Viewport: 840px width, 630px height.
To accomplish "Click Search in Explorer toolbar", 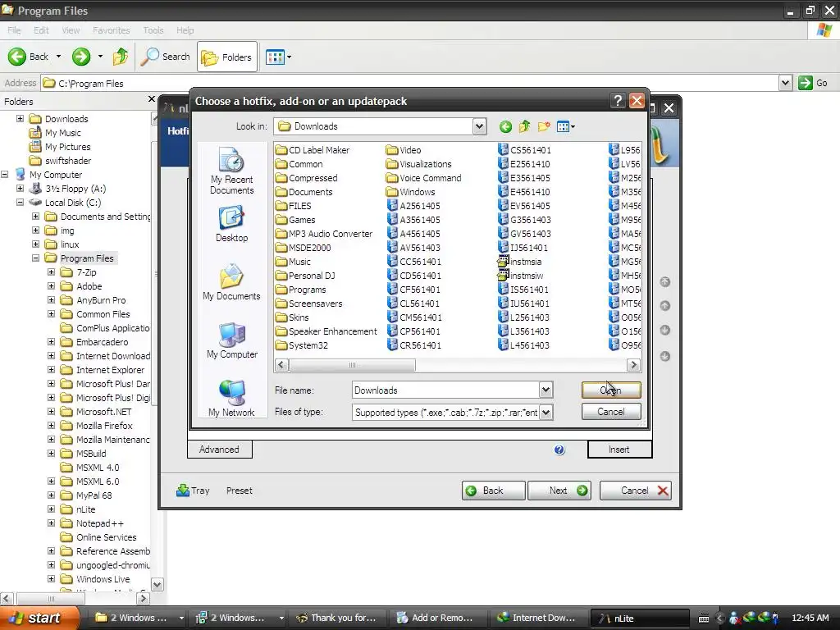I will pyautogui.click(x=165, y=57).
